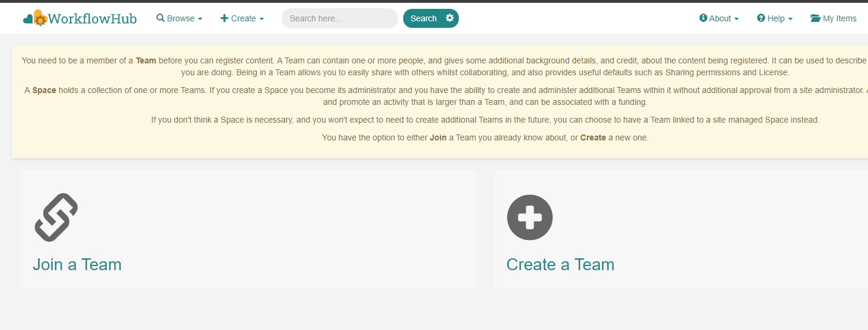Click the Search button label
The height and width of the screenshot is (330, 868).
coord(423,18)
